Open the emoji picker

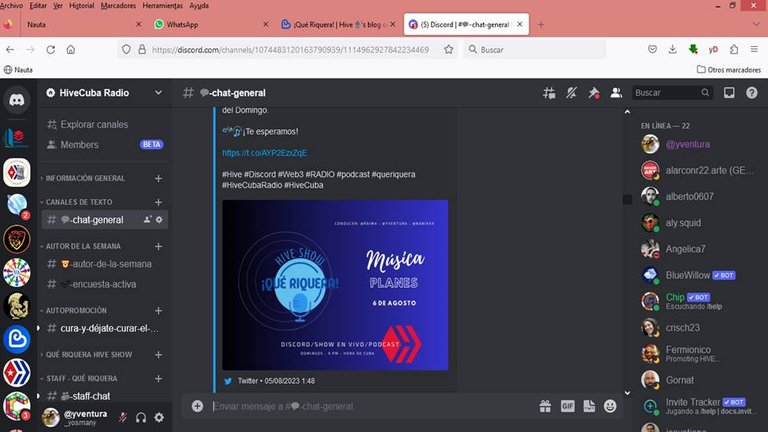610,406
